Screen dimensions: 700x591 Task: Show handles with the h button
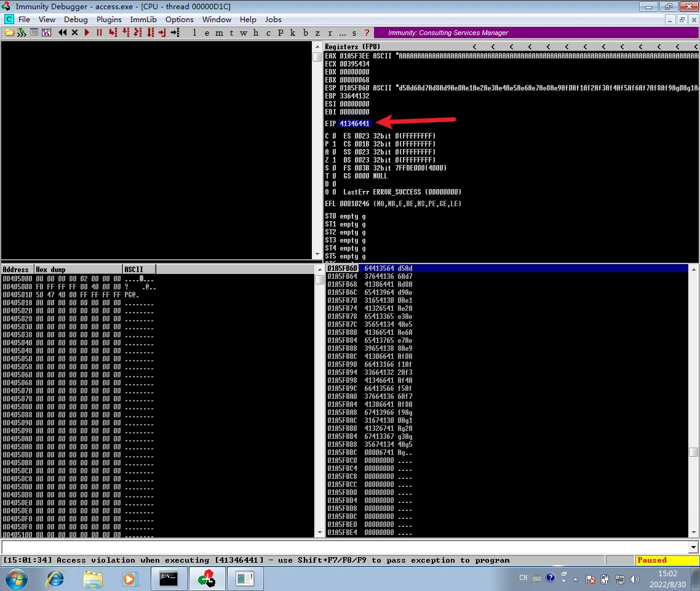(256, 33)
